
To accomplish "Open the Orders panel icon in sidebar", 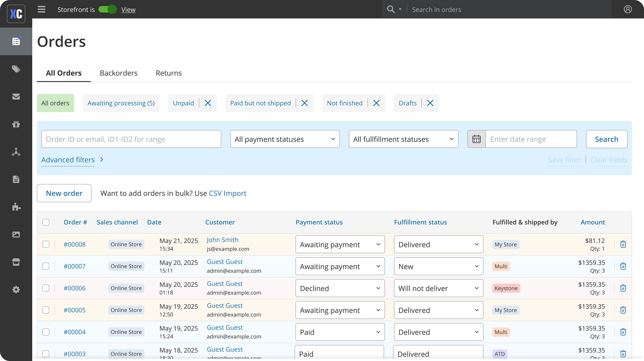I will pos(16,41).
